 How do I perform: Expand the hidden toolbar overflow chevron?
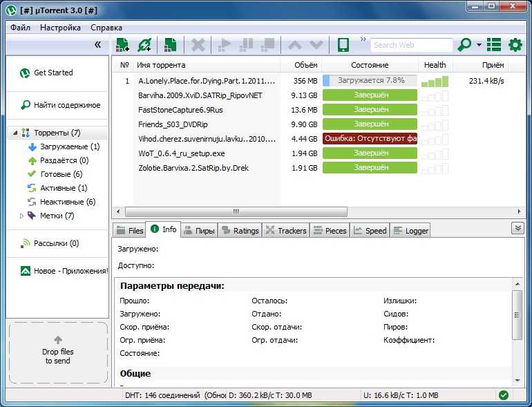coord(363,39)
